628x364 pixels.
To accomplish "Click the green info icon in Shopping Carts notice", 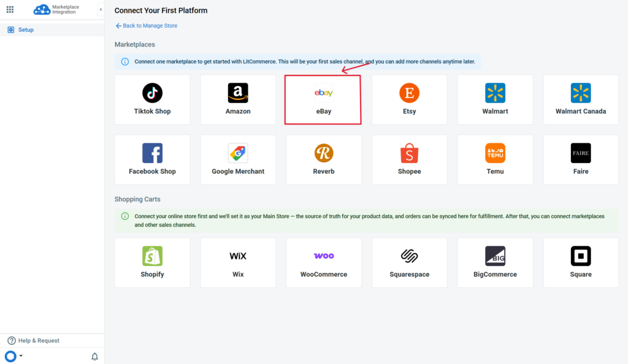I will pos(125,216).
